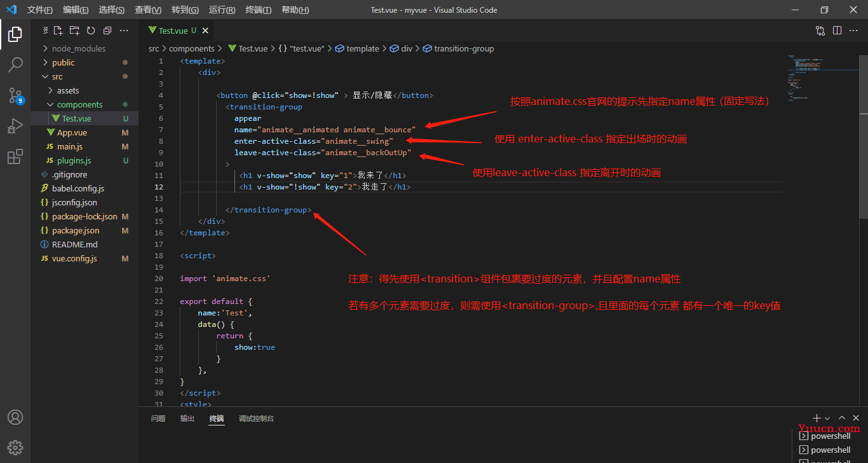The image size is (868, 463).
Task: Collapse the src folder
Action: 85,76
